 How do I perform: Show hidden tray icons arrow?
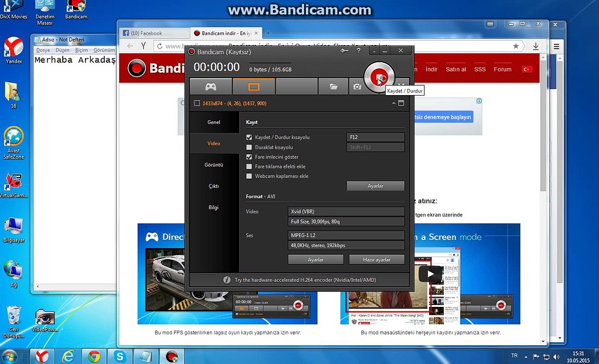[x=526, y=357]
